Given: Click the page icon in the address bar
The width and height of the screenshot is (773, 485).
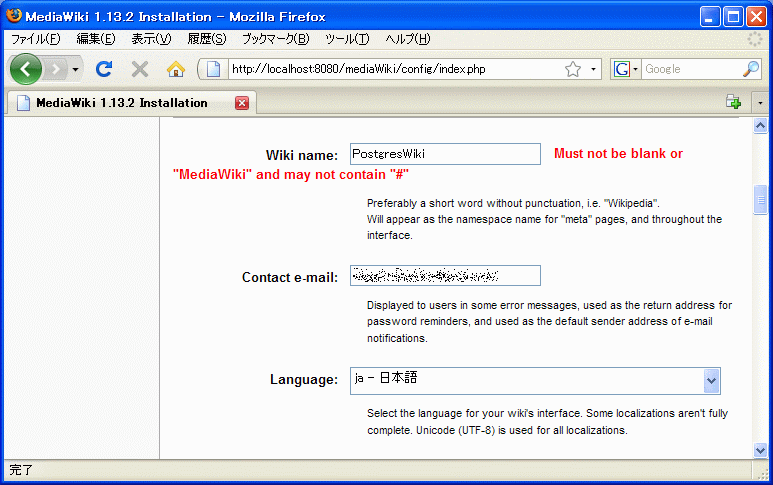Looking at the screenshot, I should tap(213, 69).
